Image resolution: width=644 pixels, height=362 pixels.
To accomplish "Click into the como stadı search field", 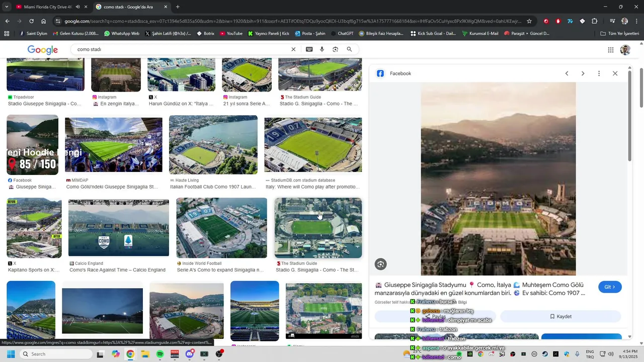I will point(181,49).
